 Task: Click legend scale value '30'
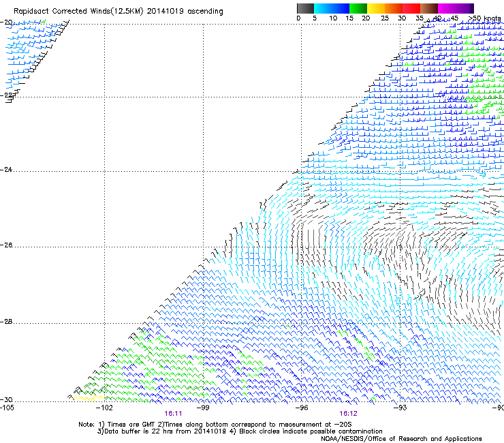(x=402, y=18)
